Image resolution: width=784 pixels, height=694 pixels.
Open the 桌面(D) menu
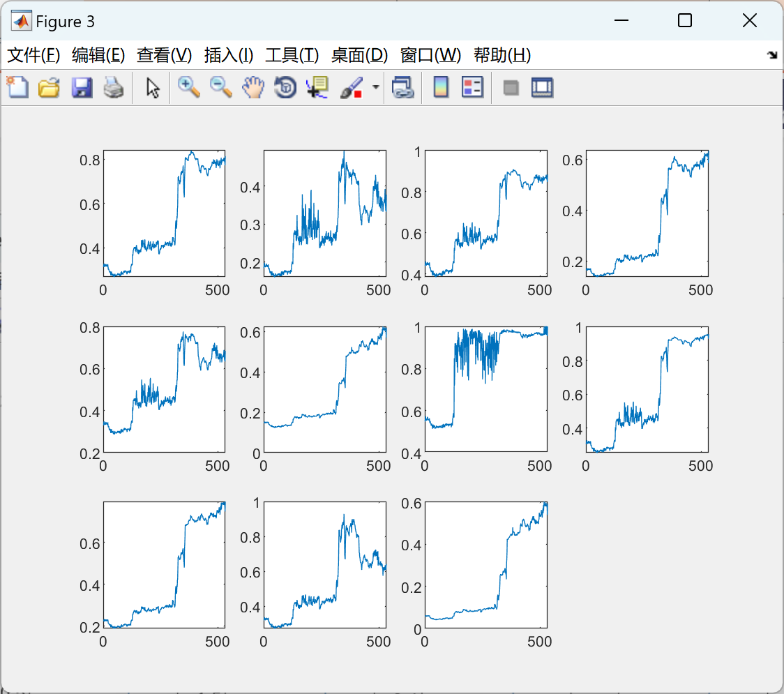tap(359, 55)
